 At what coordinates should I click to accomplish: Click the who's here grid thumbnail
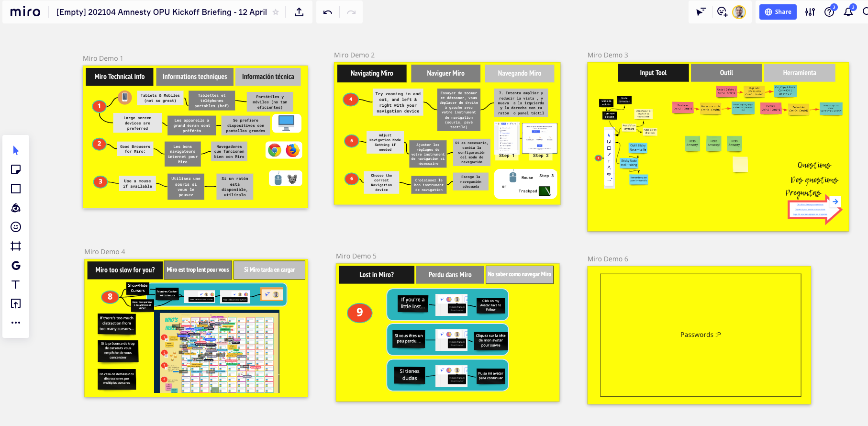(x=216, y=351)
